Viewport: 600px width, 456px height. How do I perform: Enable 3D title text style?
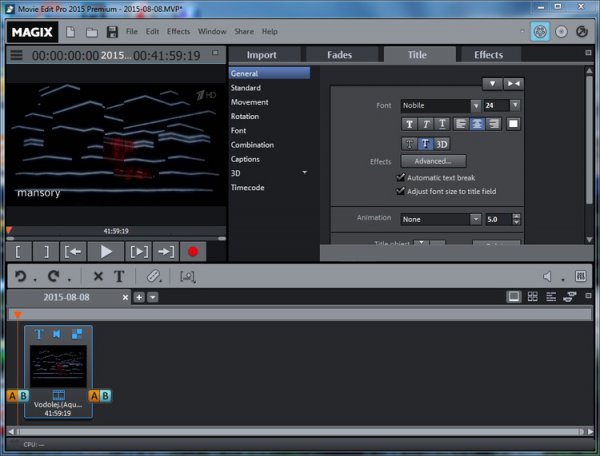[x=442, y=144]
